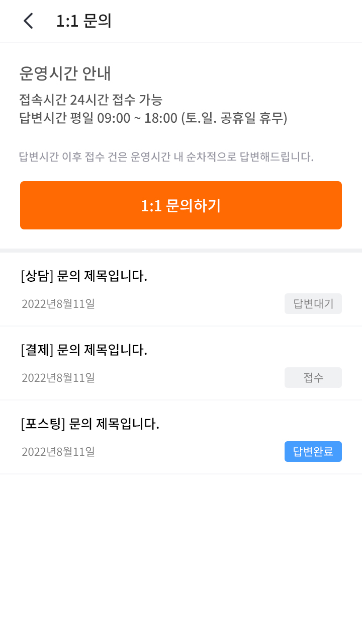Open the [결제] inquiry title
362x644 pixels.
84,350
